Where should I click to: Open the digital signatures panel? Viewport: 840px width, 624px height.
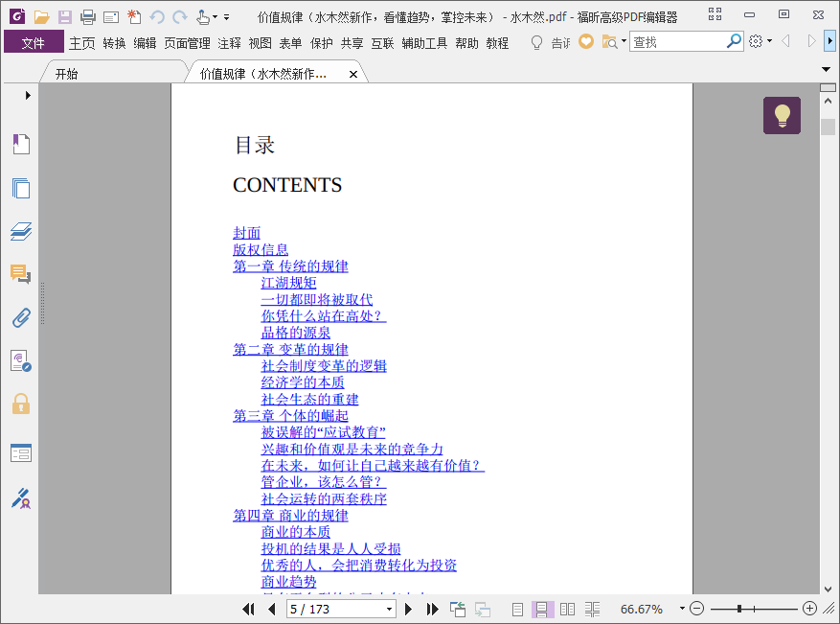point(21,360)
